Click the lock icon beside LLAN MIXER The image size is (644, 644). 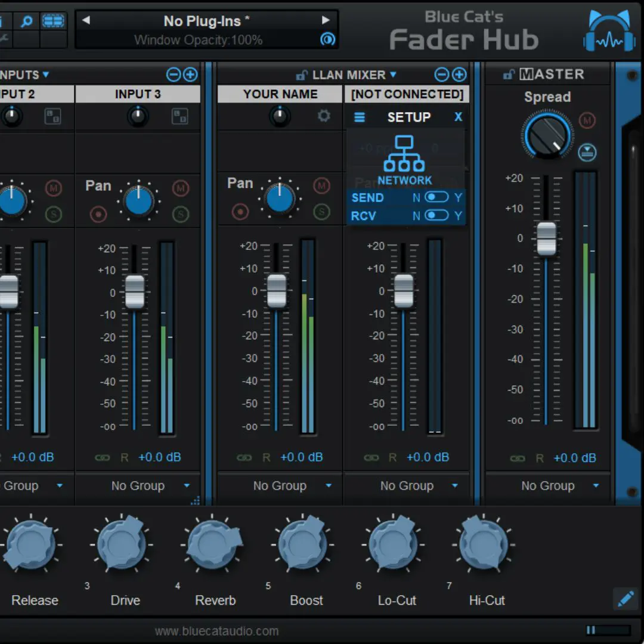(x=302, y=75)
